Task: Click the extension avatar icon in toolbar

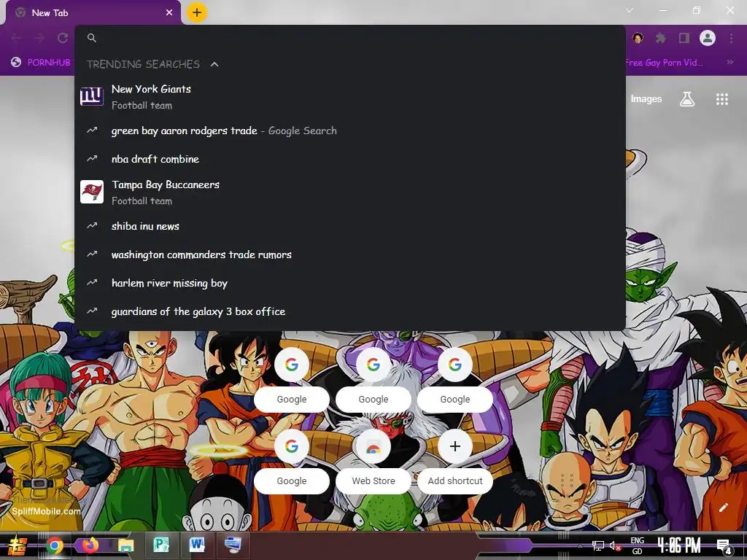Action: 638,38
